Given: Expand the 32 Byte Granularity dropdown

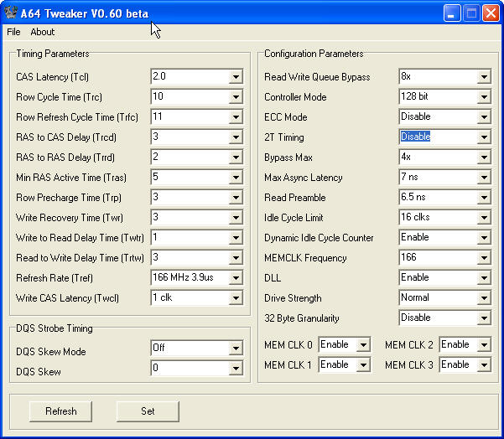Looking at the screenshot, I should coord(484,318).
